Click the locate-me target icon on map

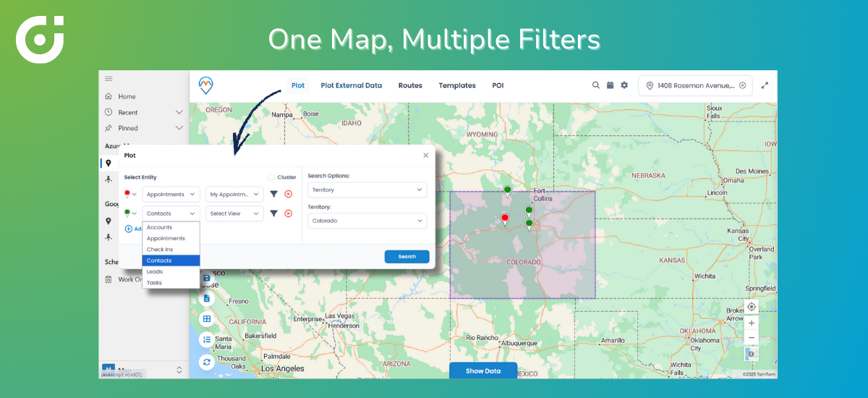click(x=752, y=307)
